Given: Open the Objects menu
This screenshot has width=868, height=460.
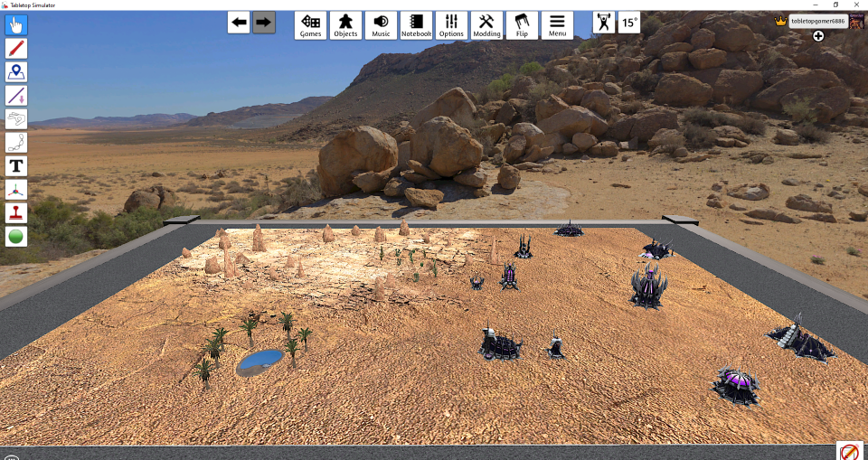Looking at the screenshot, I should 346,25.
